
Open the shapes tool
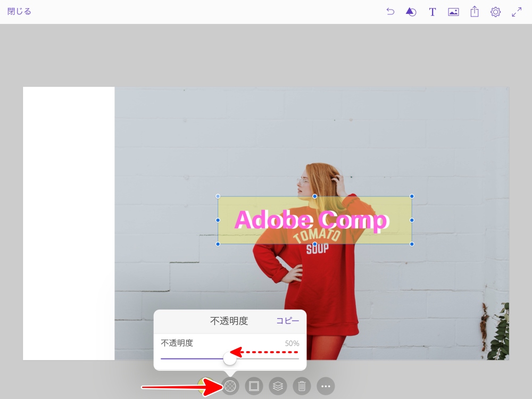coord(411,12)
